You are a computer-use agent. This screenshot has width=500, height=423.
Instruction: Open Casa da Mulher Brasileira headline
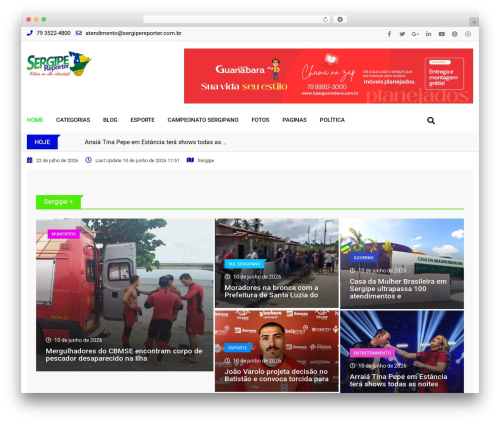pyautogui.click(x=398, y=289)
